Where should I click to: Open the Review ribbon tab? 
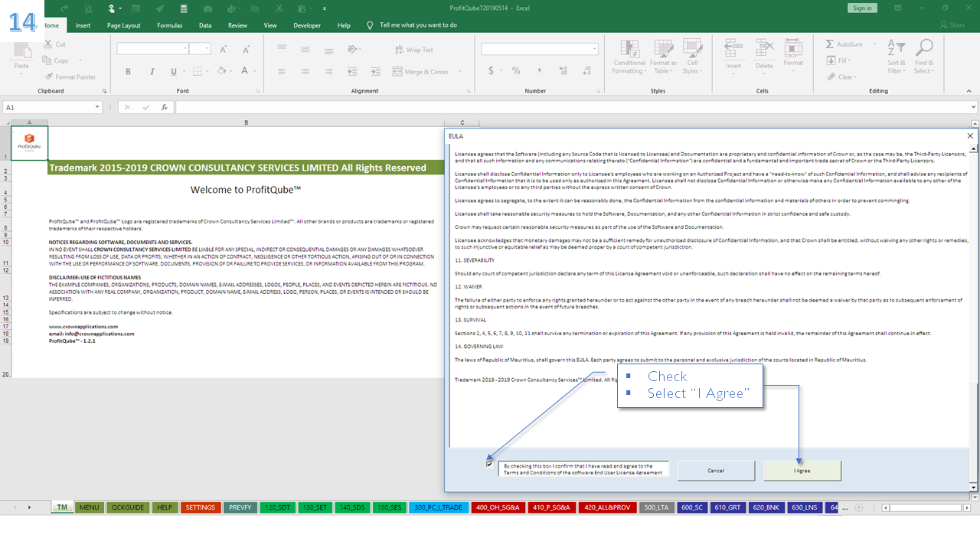pyautogui.click(x=237, y=25)
